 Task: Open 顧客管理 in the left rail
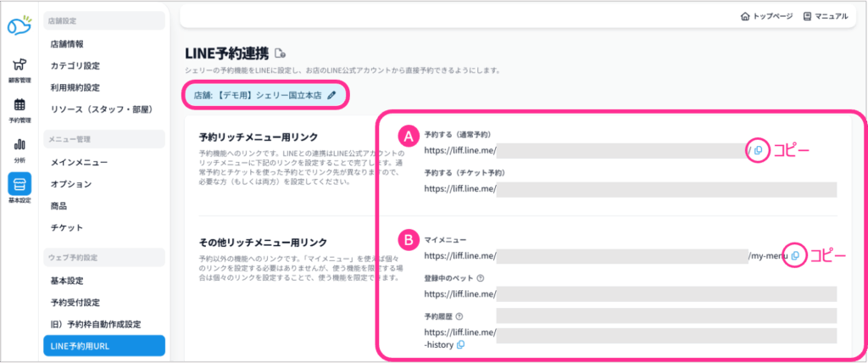coord(19,68)
